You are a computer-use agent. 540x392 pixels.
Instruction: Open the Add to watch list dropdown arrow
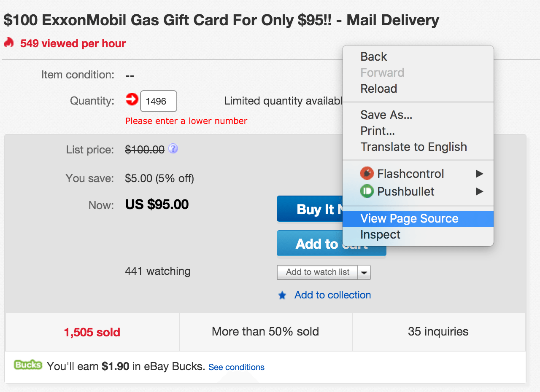click(364, 272)
